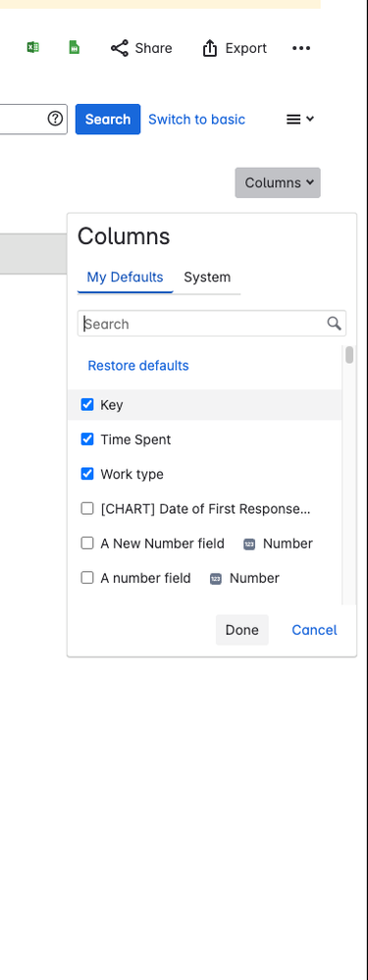The height and width of the screenshot is (980, 368).
Task: Open in Excel via the green Excel icon
Action: (x=33, y=47)
